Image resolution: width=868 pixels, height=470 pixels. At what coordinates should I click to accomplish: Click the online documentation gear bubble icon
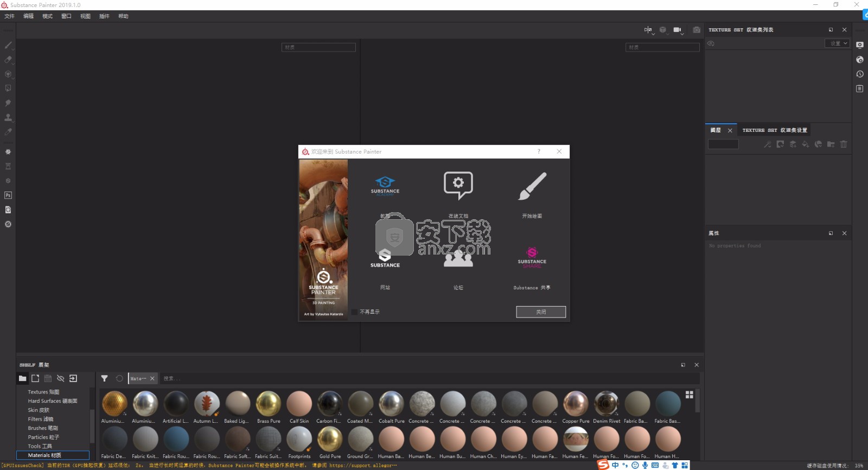click(458, 186)
